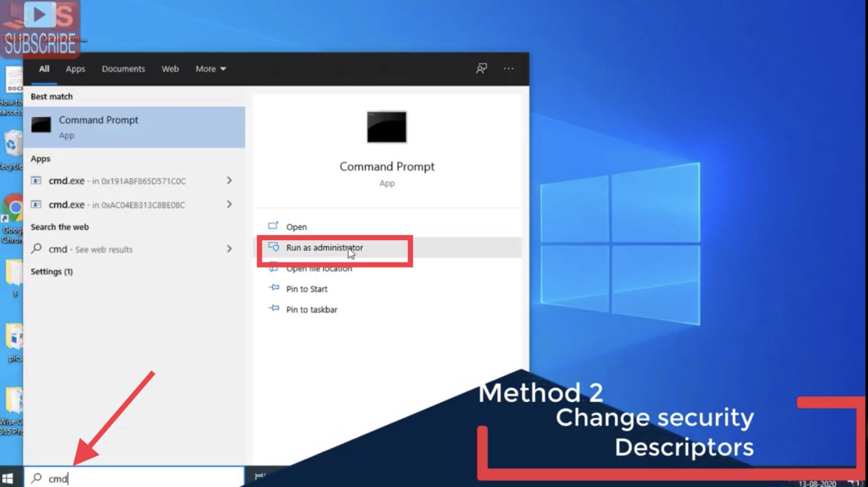Click the Start button on the taskbar
The width and height of the screenshot is (868, 487).
8,478
